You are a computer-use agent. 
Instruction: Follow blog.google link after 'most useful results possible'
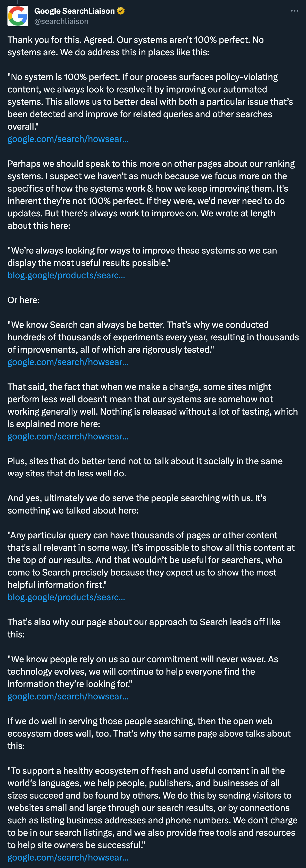click(x=66, y=275)
